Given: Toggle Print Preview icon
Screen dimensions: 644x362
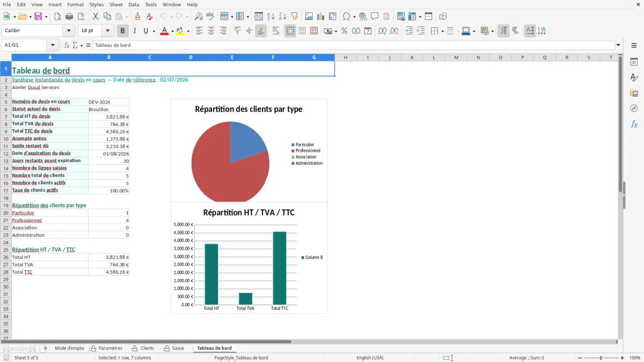Looking at the screenshot, I should pyautogui.click(x=80, y=17).
